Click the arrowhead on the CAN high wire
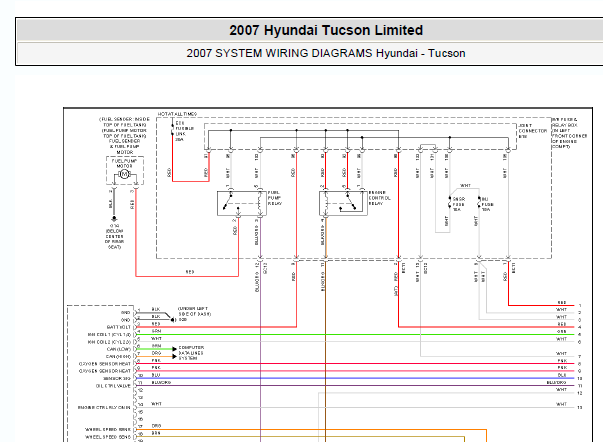This screenshot has width=603, height=442. click(174, 357)
